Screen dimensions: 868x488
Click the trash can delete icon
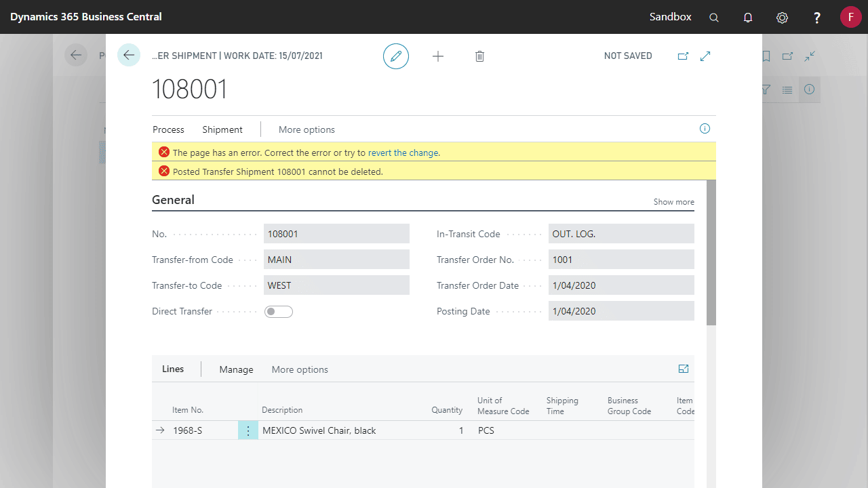(479, 56)
